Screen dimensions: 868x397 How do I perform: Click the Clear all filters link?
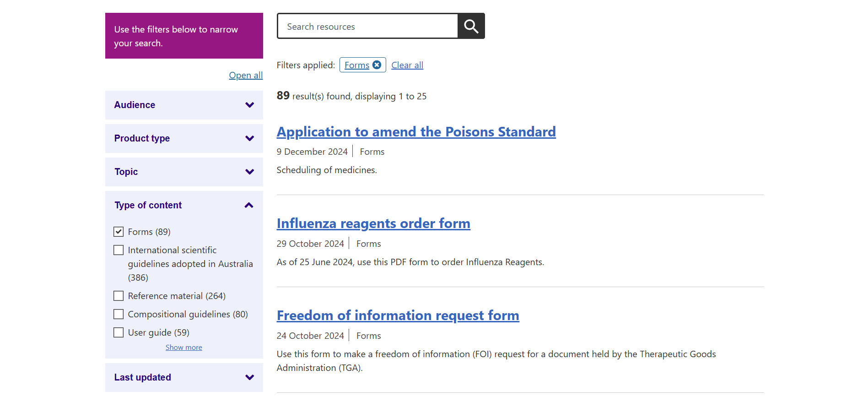407,65
